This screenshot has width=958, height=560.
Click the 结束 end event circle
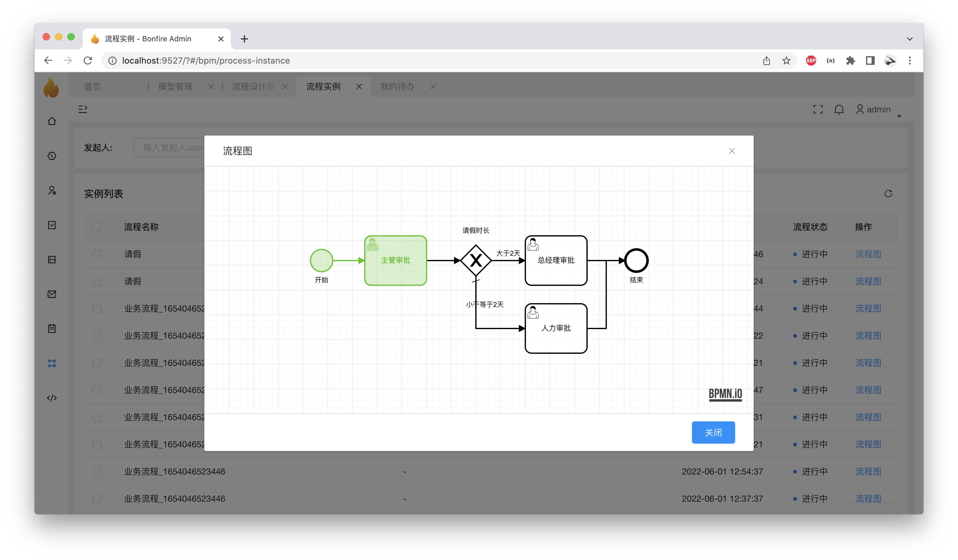click(x=636, y=261)
